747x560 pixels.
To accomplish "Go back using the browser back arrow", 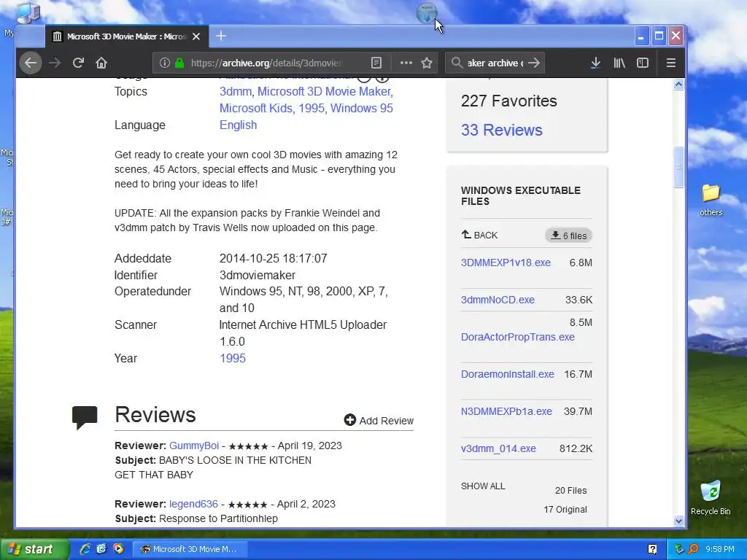I will click(x=31, y=63).
